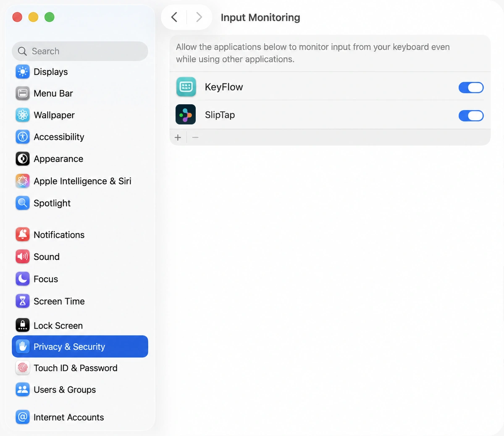Image resolution: width=504 pixels, height=436 pixels.
Task: Open the Internet Accounts label
Action: (69, 417)
